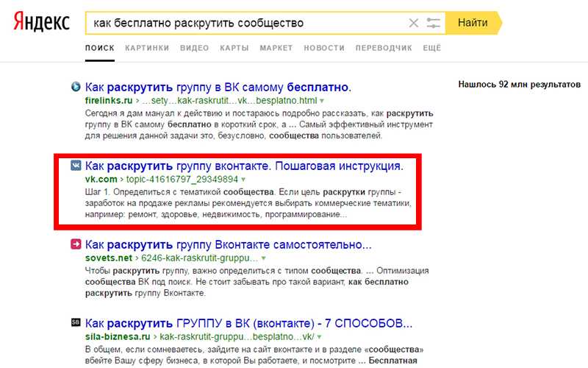Screen dimensions: 588x368
Task: Select the Поиск tab
Action: click(x=100, y=48)
